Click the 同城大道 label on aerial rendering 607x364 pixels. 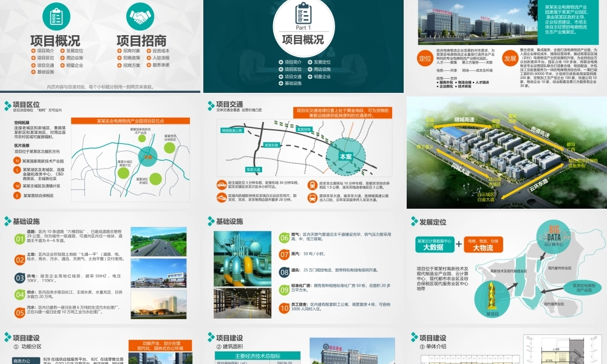click(461, 169)
